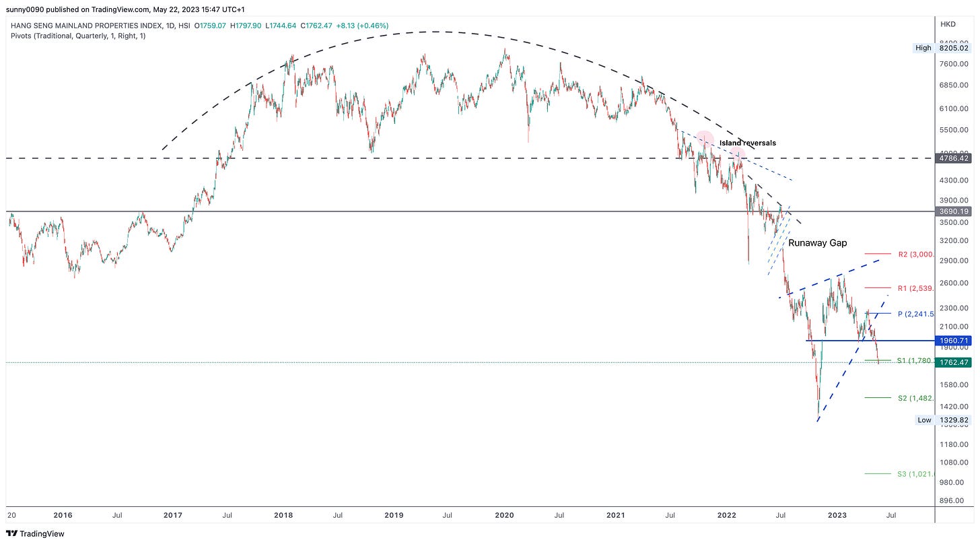
Task: Click 3200.00 on the price scale
Action: [954, 240]
